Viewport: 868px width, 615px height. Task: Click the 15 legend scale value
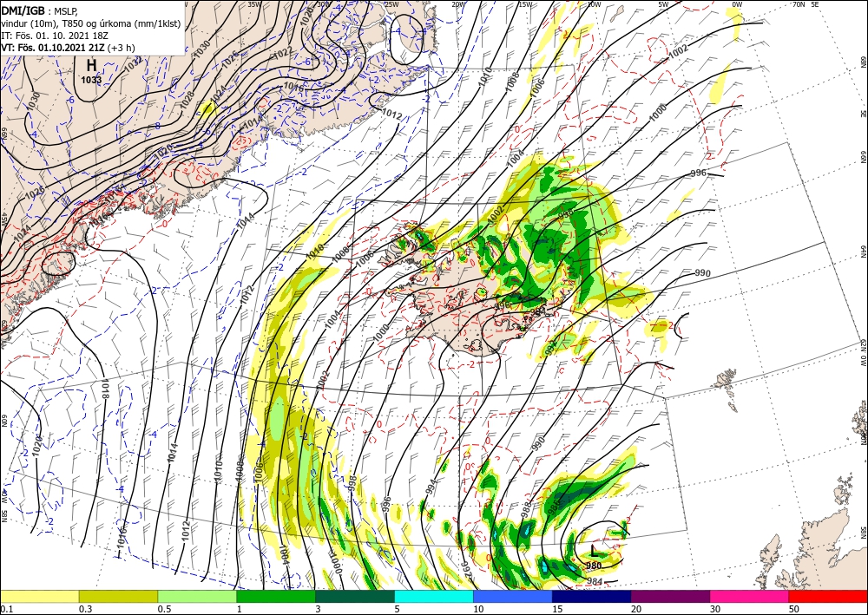click(557, 609)
